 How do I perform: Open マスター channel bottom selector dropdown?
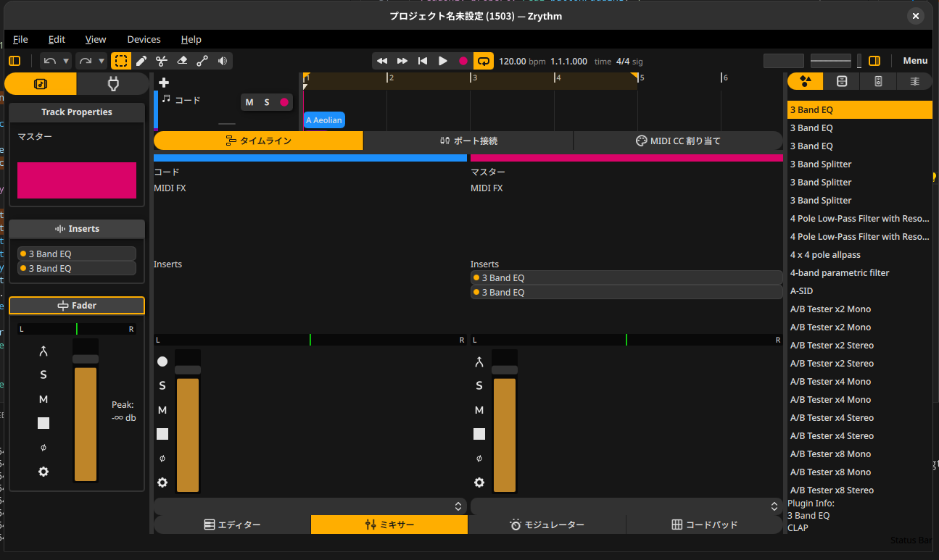(627, 506)
